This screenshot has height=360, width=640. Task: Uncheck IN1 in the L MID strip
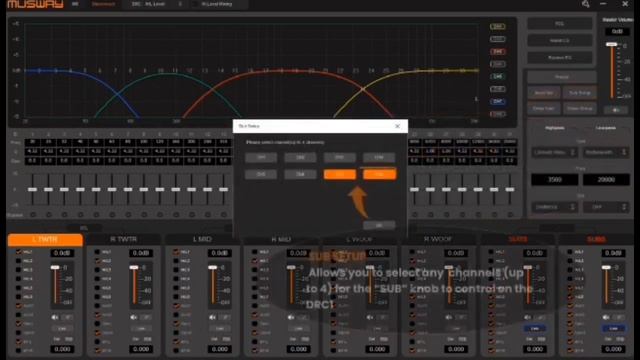coord(176,252)
